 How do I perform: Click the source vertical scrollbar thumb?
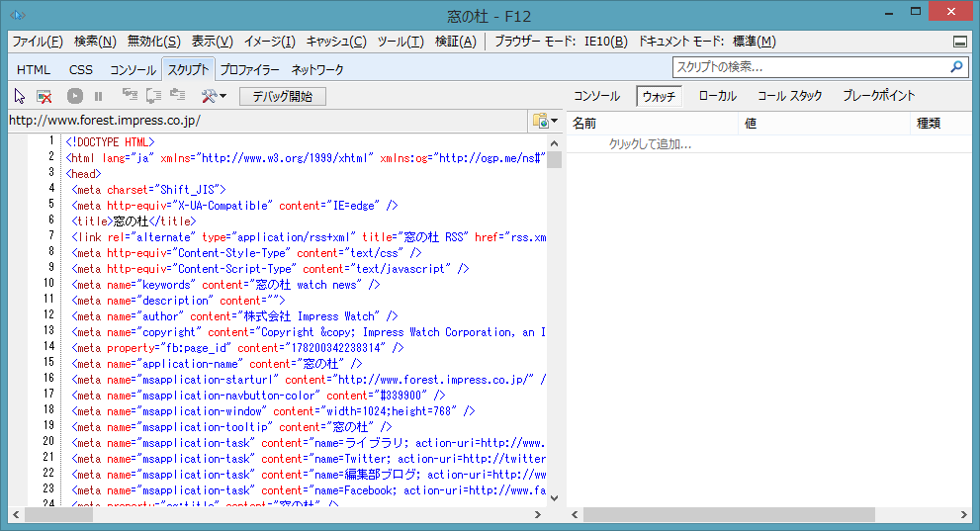coord(554,160)
